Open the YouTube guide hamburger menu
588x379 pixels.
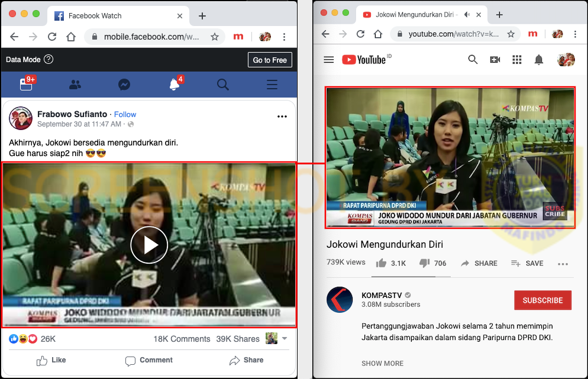(329, 60)
